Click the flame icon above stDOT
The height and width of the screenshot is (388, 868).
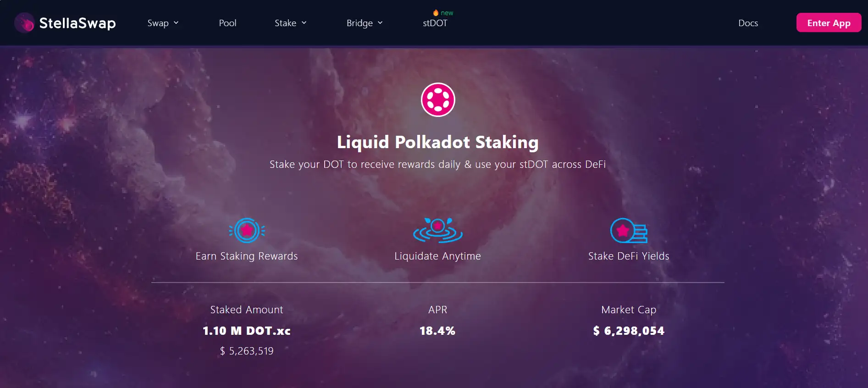436,13
